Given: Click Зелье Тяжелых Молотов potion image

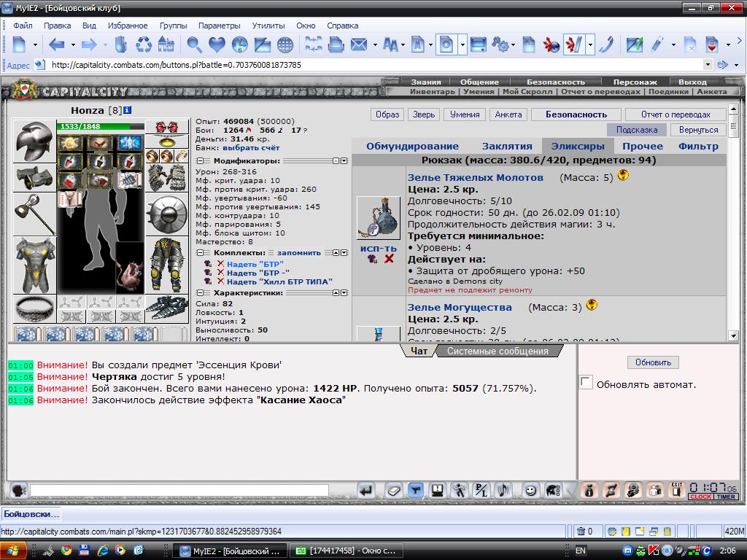Looking at the screenshot, I should [379, 217].
